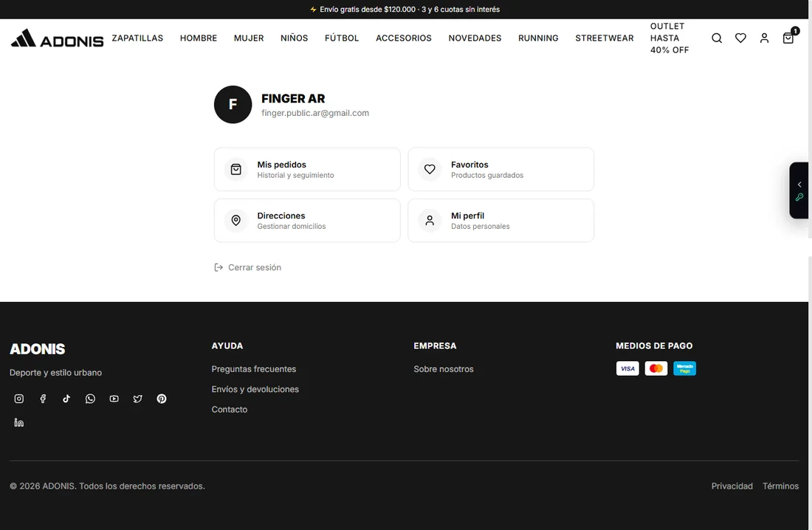This screenshot has width=812, height=530.
Task: Open the search icon in header
Action: pos(717,38)
